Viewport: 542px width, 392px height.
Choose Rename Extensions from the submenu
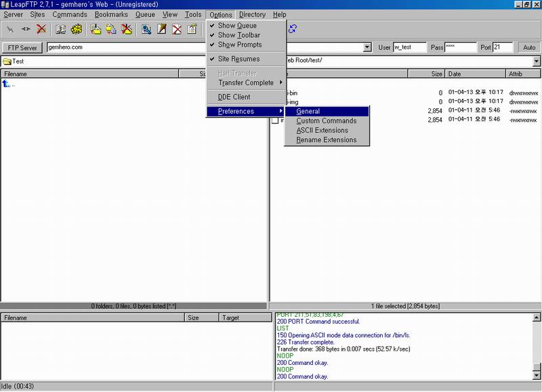tap(327, 140)
